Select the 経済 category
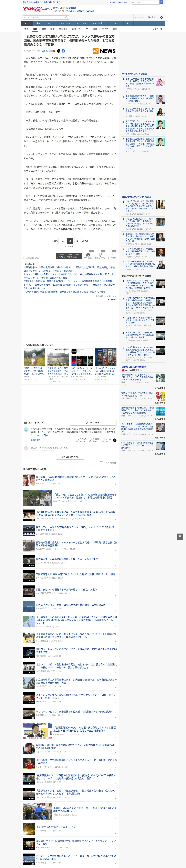 [x=52, y=29]
